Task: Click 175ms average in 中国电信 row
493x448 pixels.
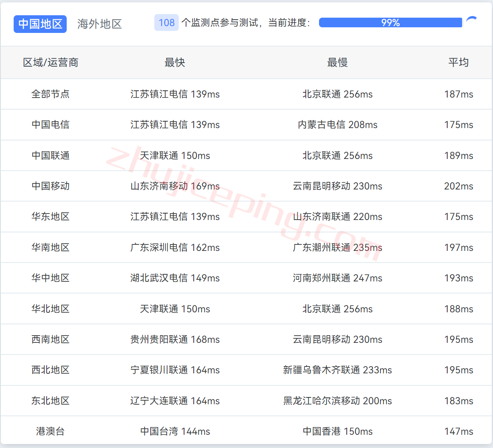Action: [458, 124]
